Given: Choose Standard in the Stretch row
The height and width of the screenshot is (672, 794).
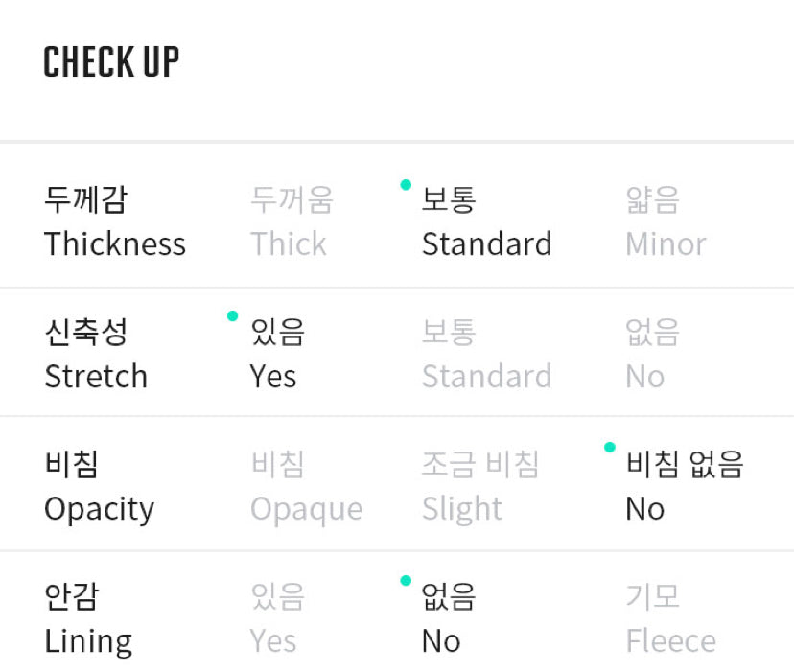Looking at the screenshot, I should coord(486,355).
